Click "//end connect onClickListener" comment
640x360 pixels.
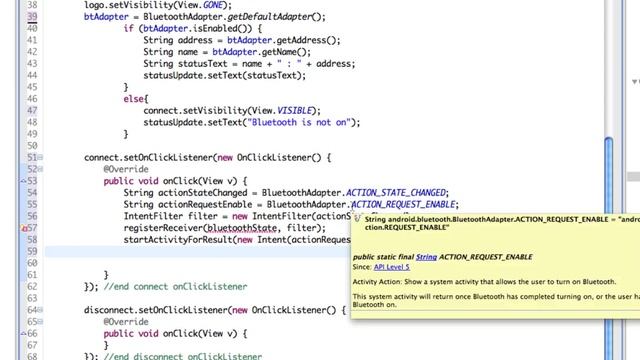click(176, 287)
